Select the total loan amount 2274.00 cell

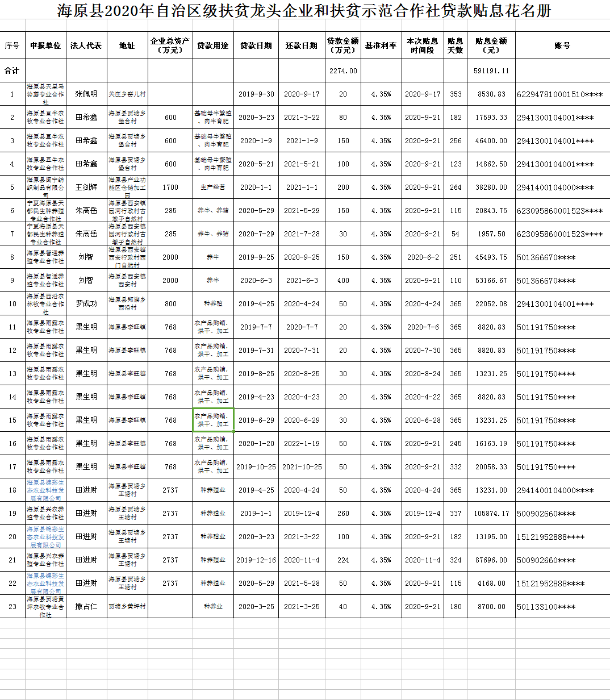(343, 71)
